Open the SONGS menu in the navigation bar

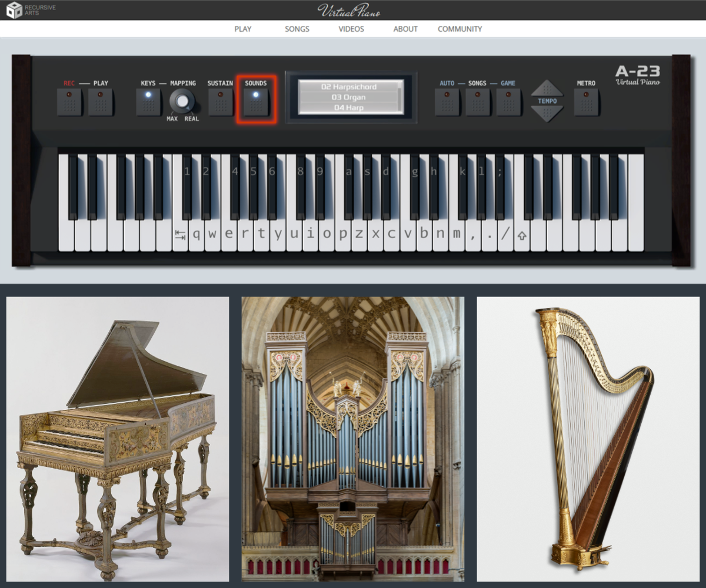pos(297,29)
